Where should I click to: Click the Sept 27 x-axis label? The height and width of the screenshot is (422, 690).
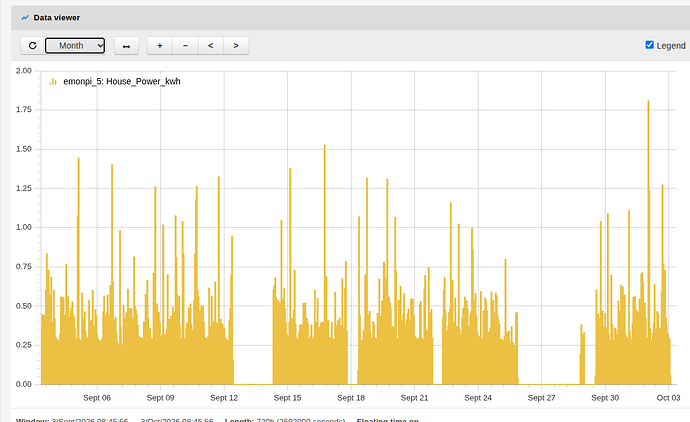[x=541, y=398]
